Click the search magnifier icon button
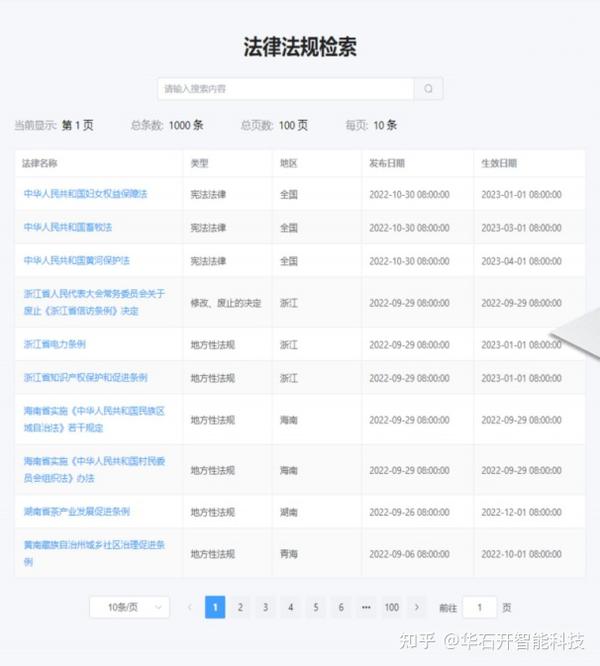The height and width of the screenshot is (666, 600). [x=428, y=88]
